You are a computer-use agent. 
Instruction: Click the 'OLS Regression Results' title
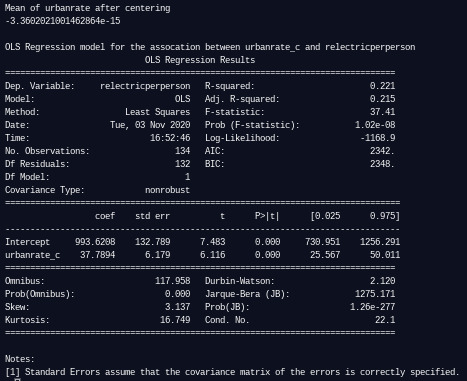pos(200,60)
